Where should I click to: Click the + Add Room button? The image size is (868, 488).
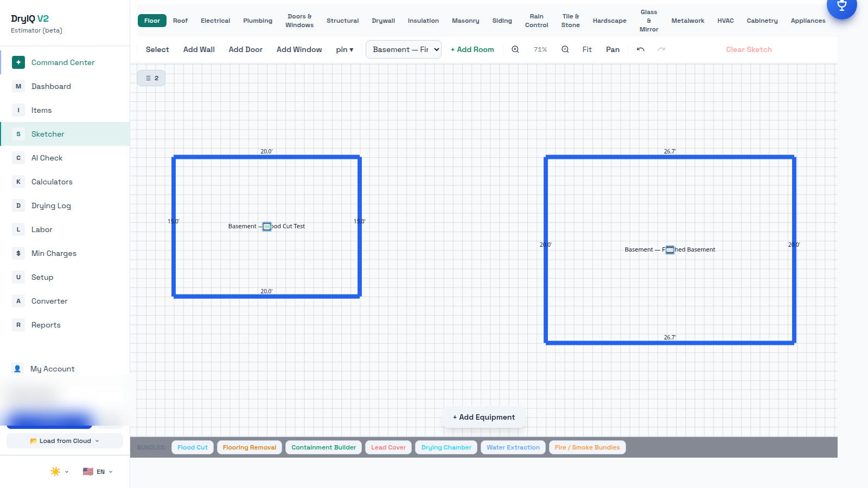473,49
